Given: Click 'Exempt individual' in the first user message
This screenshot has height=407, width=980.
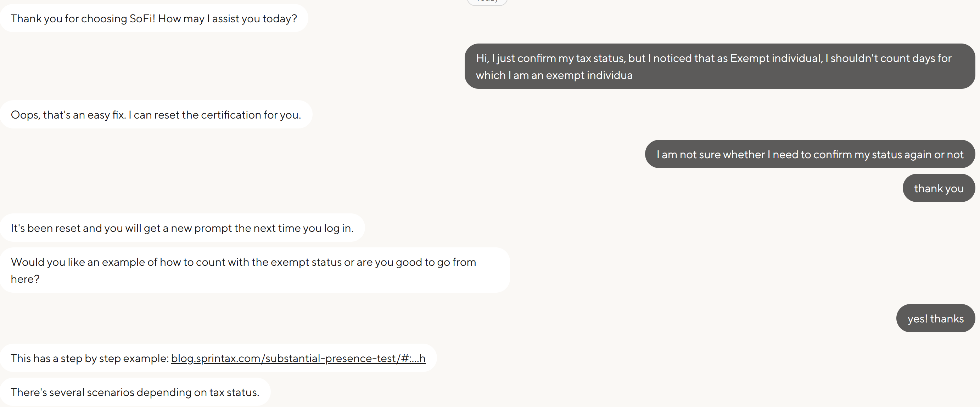Looking at the screenshot, I should [x=776, y=58].
